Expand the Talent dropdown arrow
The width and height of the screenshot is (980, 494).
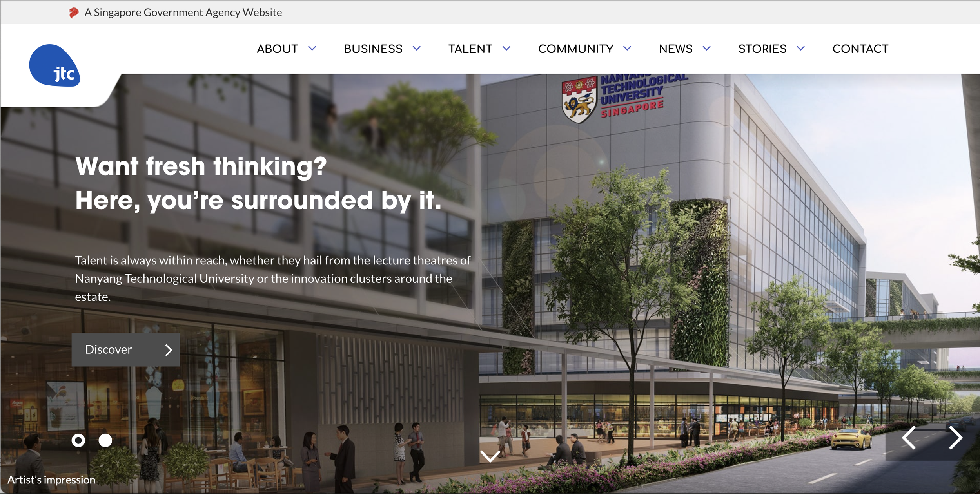coord(506,49)
